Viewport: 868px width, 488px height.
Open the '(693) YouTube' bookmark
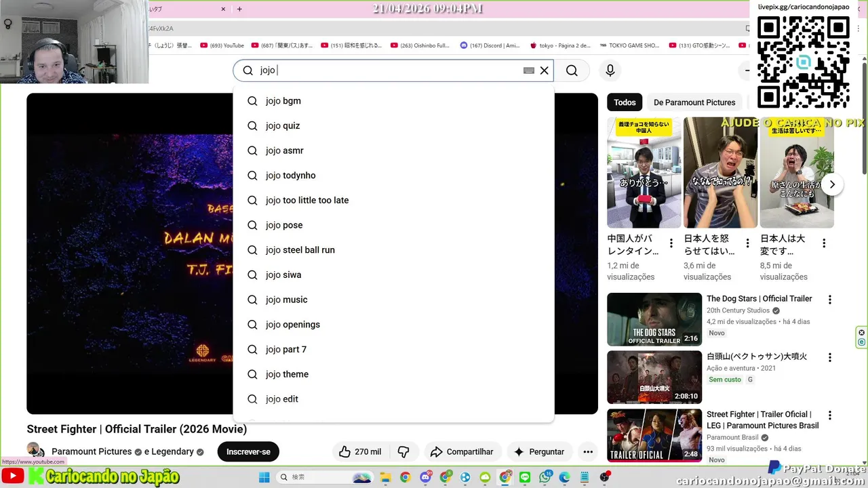pyautogui.click(x=222, y=45)
